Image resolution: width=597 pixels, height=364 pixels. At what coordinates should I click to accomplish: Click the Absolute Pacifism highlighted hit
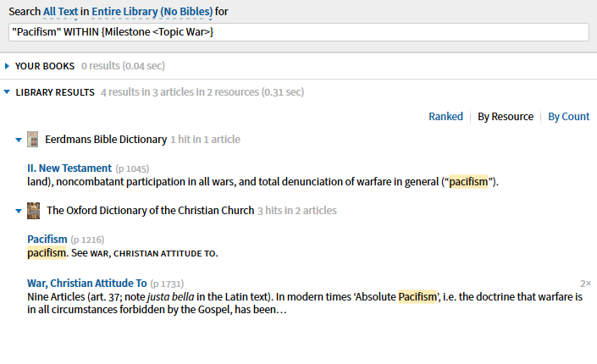(416, 297)
